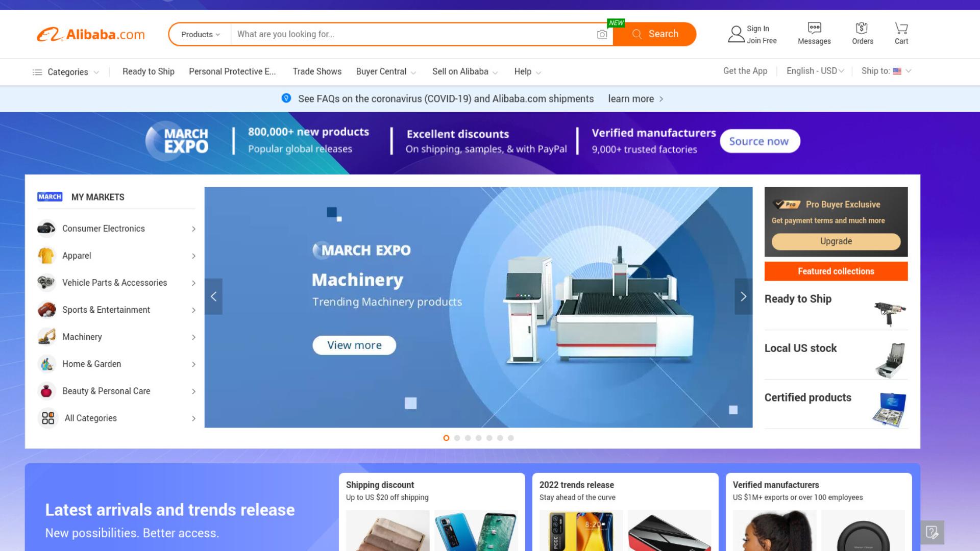Open image search camera icon

602,34
